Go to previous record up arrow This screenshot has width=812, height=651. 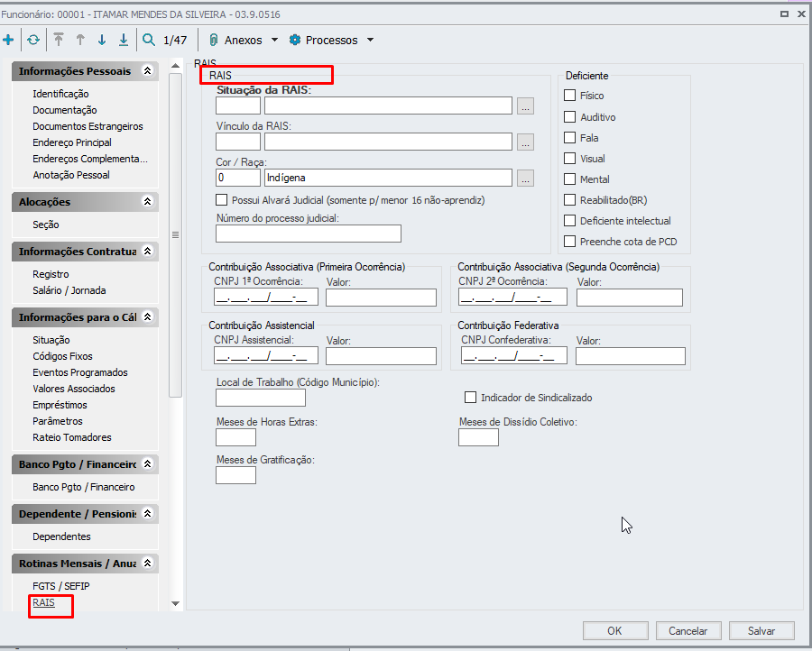coord(80,40)
